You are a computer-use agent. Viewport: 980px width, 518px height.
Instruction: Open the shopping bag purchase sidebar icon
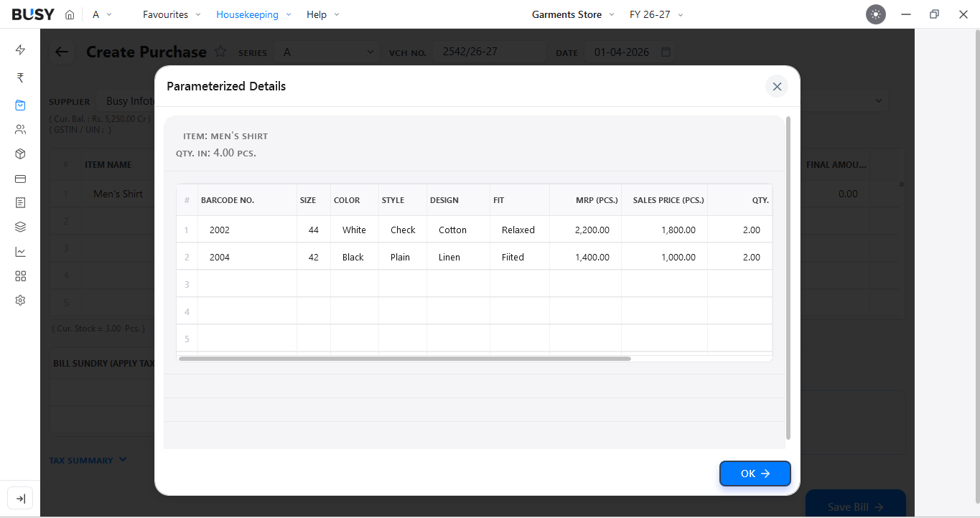(x=20, y=105)
